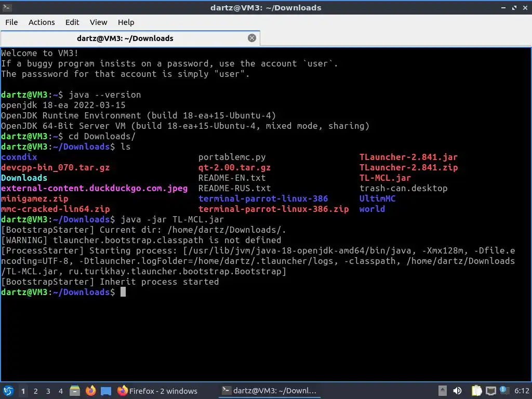The height and width of the screenshot is (399, 532).
Task: Open the Lubuntu start menu
Action: 8,391
